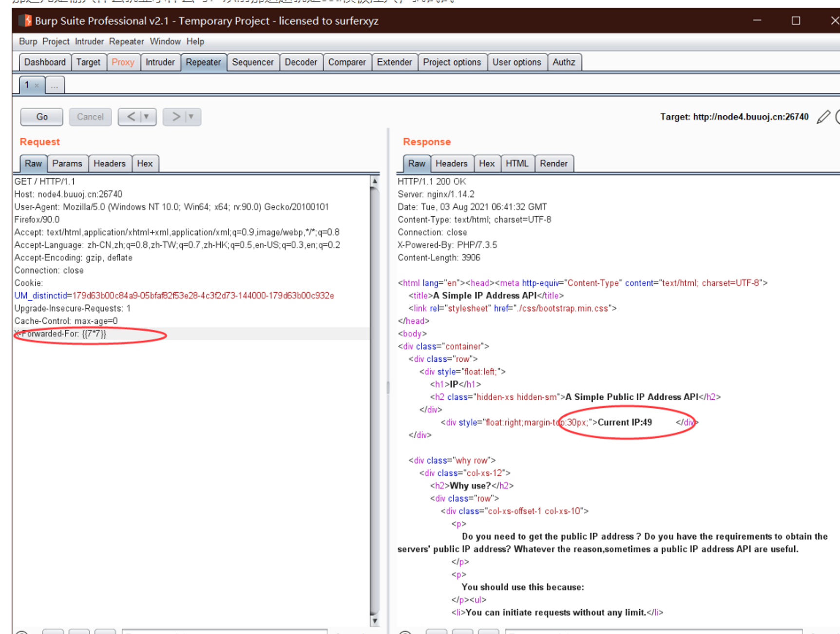Open the Repeater menu in the menu bar
This screenshot has height=634, width=840.
[127, 41]
